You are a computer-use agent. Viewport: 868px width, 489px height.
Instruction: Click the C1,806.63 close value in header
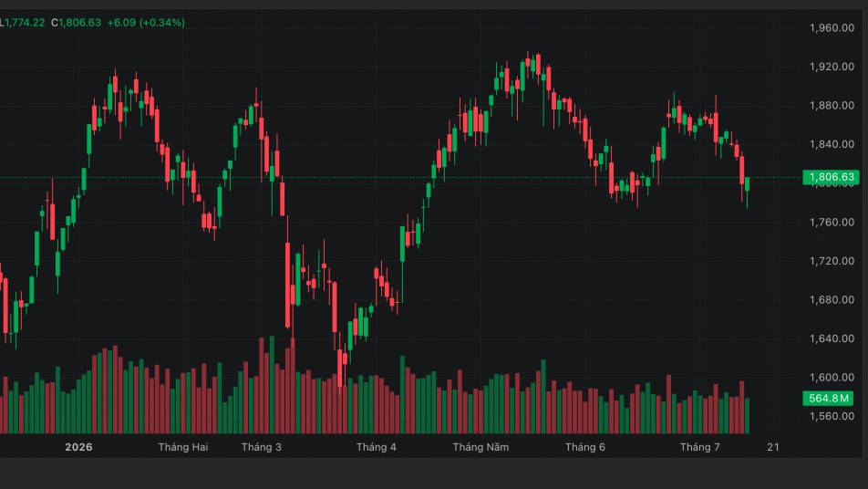[x=77, y=23]
